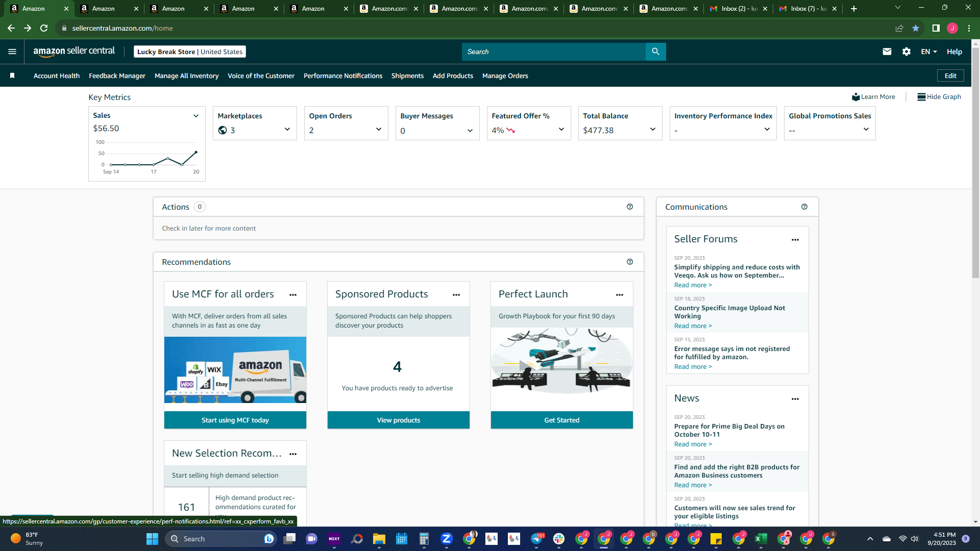The height and width of the screenshot is (551, 980).
Task: Open Excel from the taskbar
Action: [x=761, y=539]
